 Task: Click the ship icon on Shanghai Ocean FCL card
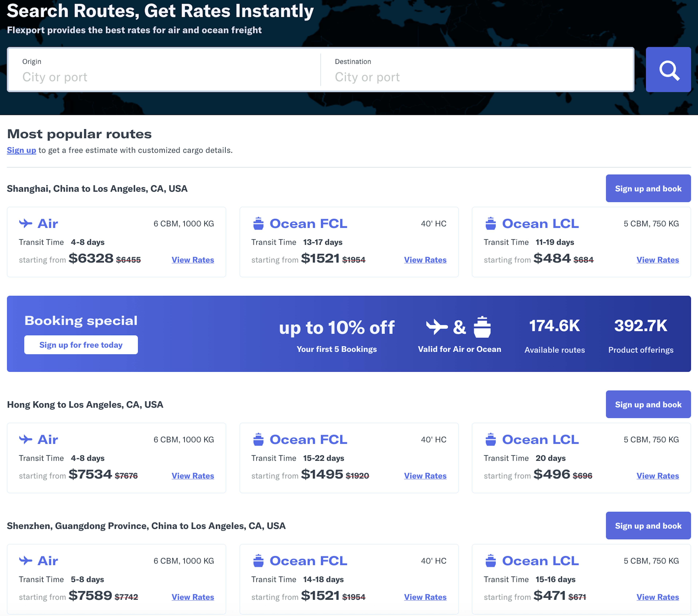(258, 223)
